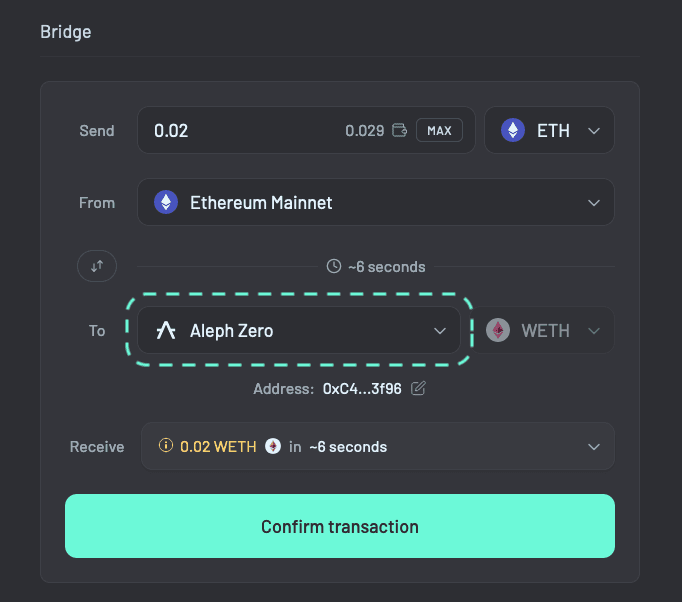This screenshot has height=602, width=682.
Task: Click the WETH token logo
Action: 498,331
